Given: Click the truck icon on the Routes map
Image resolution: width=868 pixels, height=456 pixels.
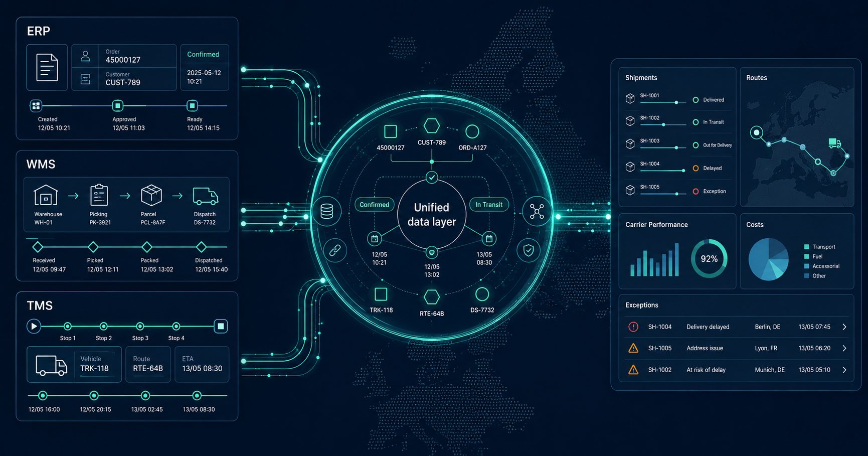Looking at the screenshot, I should point(835,143).
